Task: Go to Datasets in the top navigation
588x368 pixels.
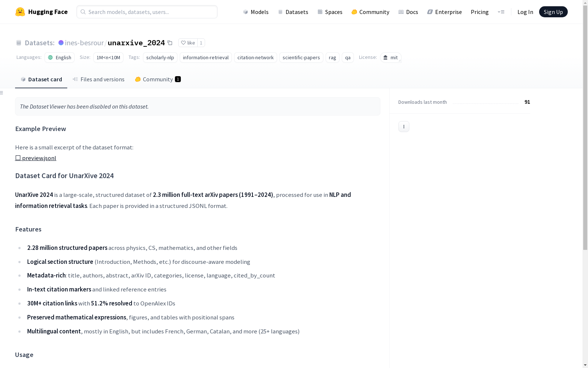Action: point(293,12)
